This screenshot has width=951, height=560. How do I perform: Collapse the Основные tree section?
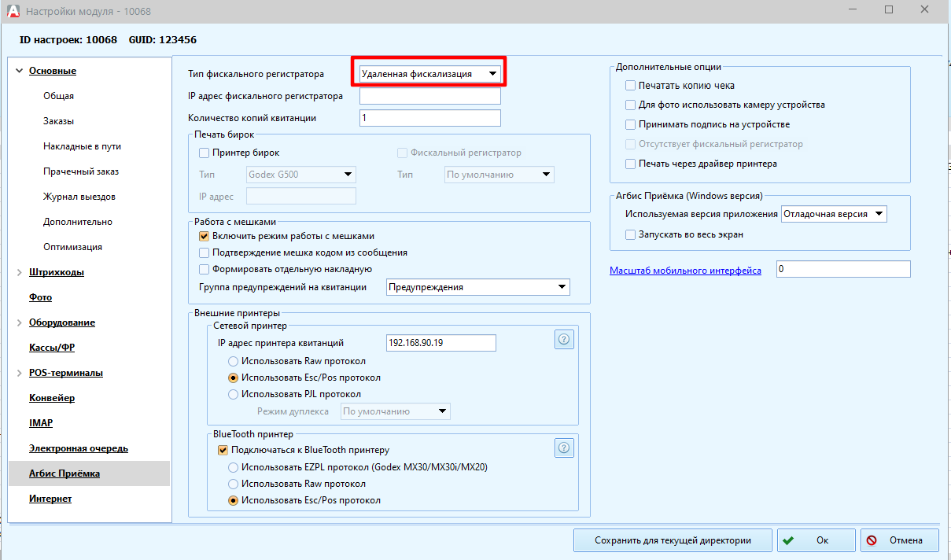(19, 71)
